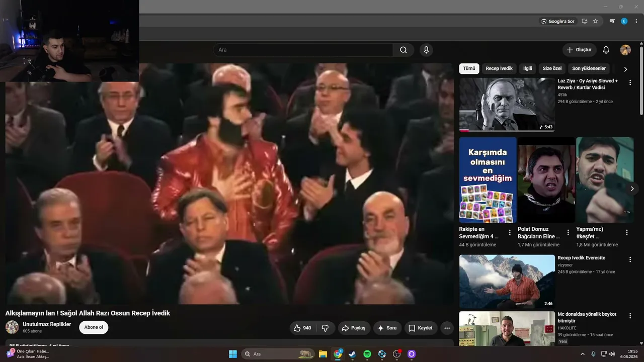Click the YouTube search input field
644x362 pixels.
click(303, 50)
